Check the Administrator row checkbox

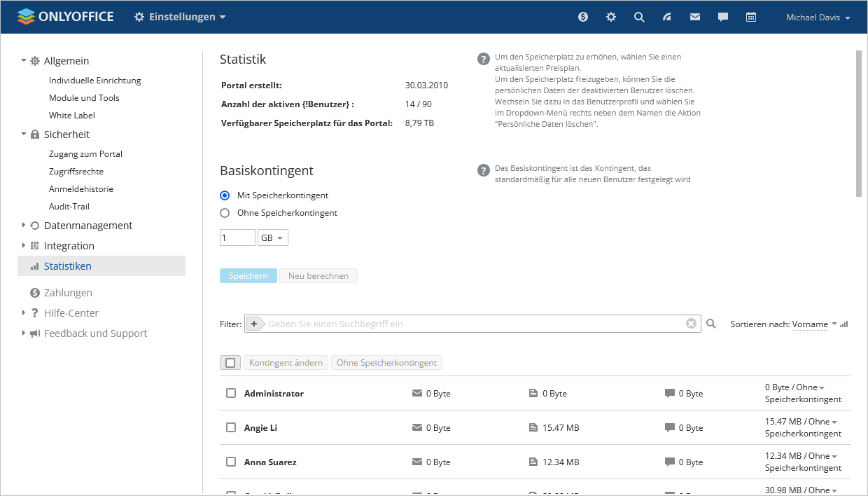coord(231,394)
